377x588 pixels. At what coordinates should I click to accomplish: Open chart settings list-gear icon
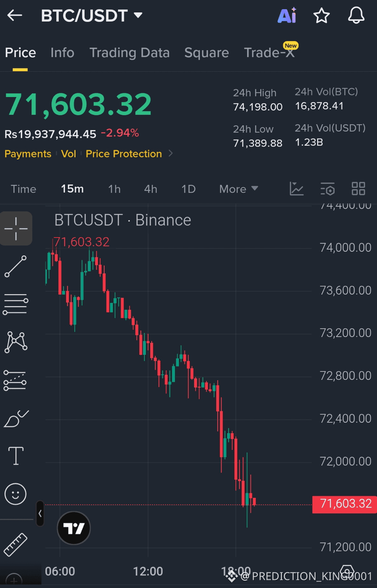(x=328, y=189)
